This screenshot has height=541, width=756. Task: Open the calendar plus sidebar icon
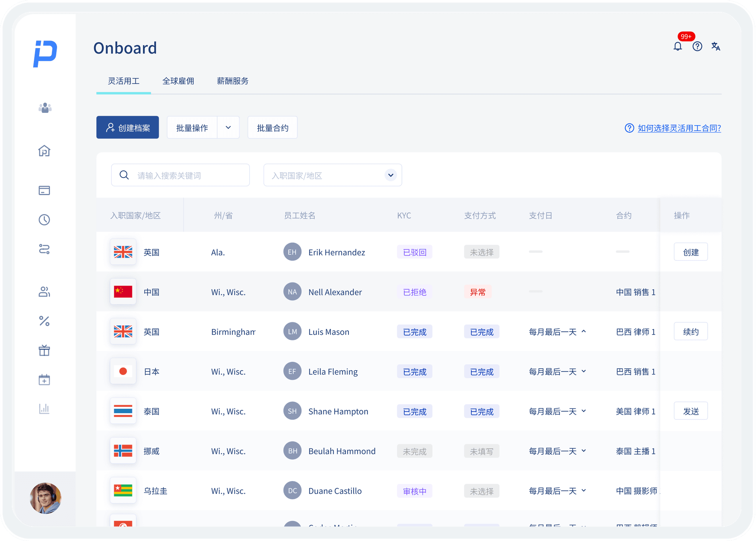pyautogui.click(x=44, y=380)
